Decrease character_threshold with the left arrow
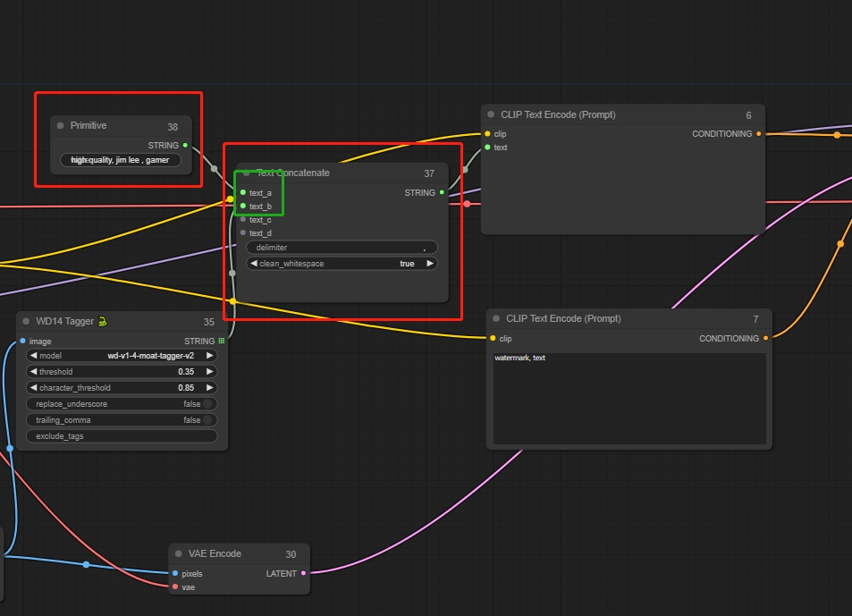Image resolution: width=852 pixels, height=616 pixels. [x=33, y=388]
